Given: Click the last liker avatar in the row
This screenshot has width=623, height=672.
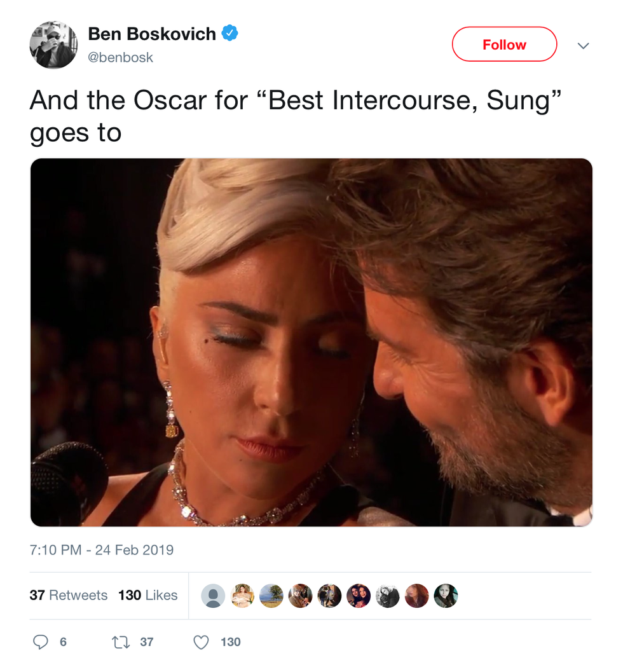Looking at the screenshot, I should click(446, 596).
